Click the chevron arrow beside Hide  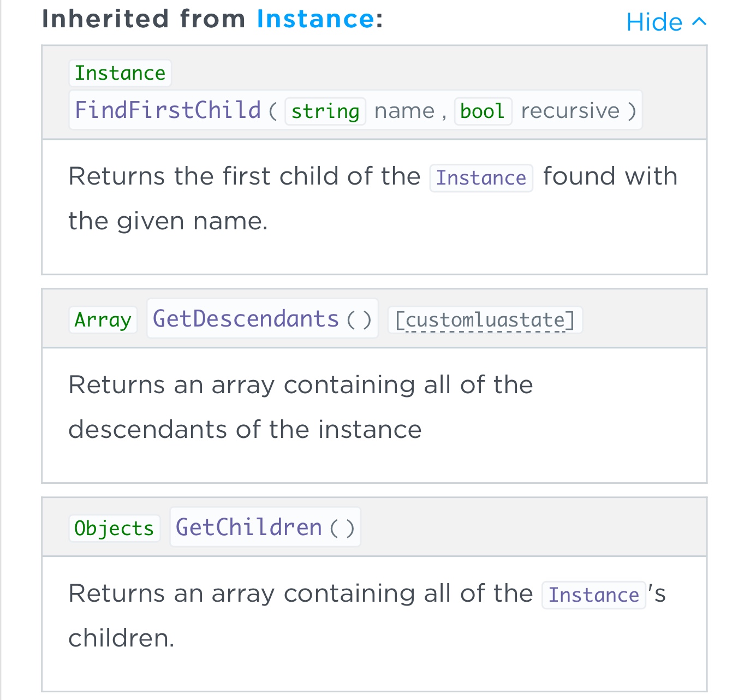click(x=699, y=22)
